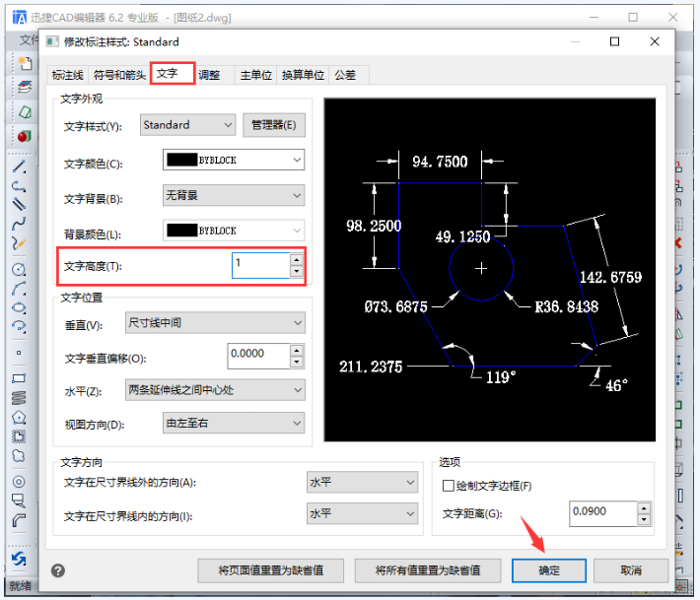Click the black swatch in 背景颜色(L)
The image size is (700, 600).
click(x=181, y=231)
